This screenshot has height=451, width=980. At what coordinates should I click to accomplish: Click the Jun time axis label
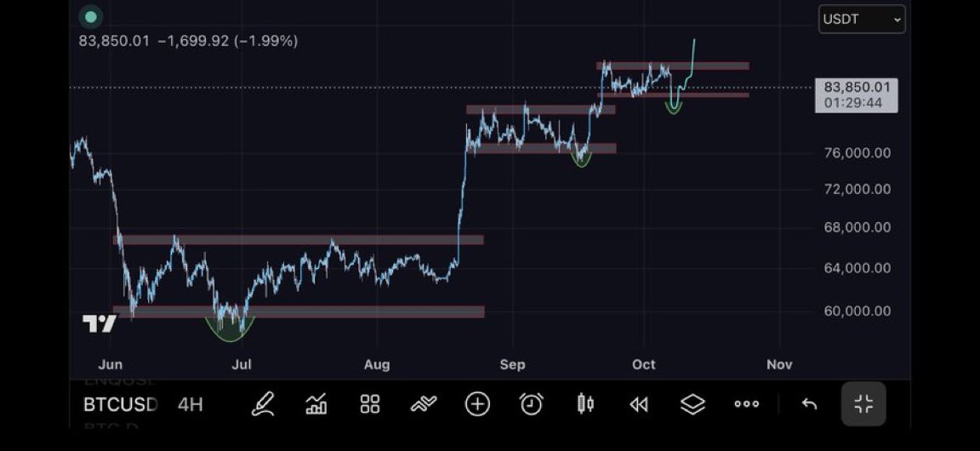(x=110, y=365)
